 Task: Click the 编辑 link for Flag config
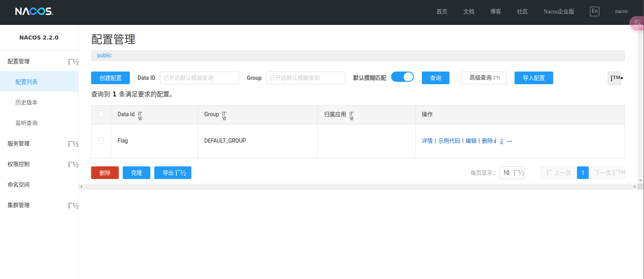point(471,141)
